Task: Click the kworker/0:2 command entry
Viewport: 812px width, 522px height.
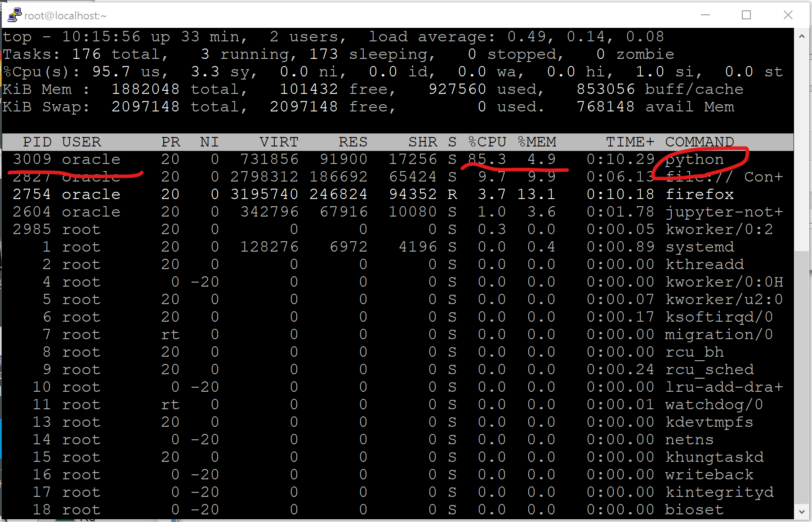Action: [719, 229]
